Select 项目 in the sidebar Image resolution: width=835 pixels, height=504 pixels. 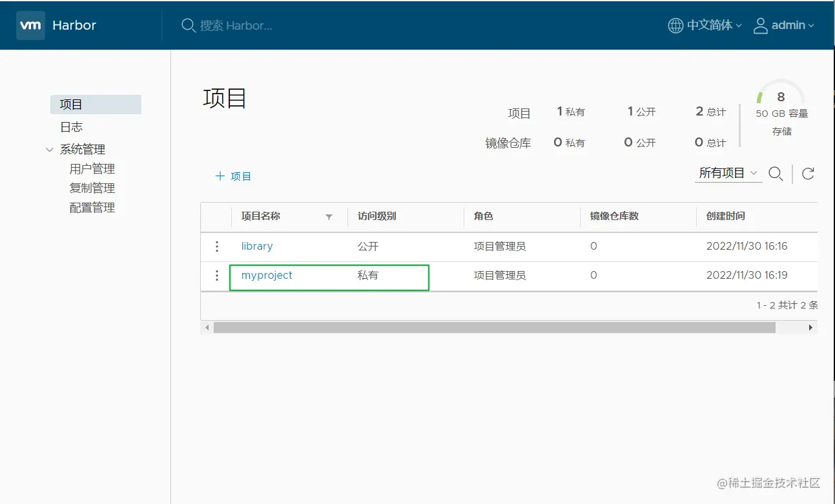pos(96,105)
